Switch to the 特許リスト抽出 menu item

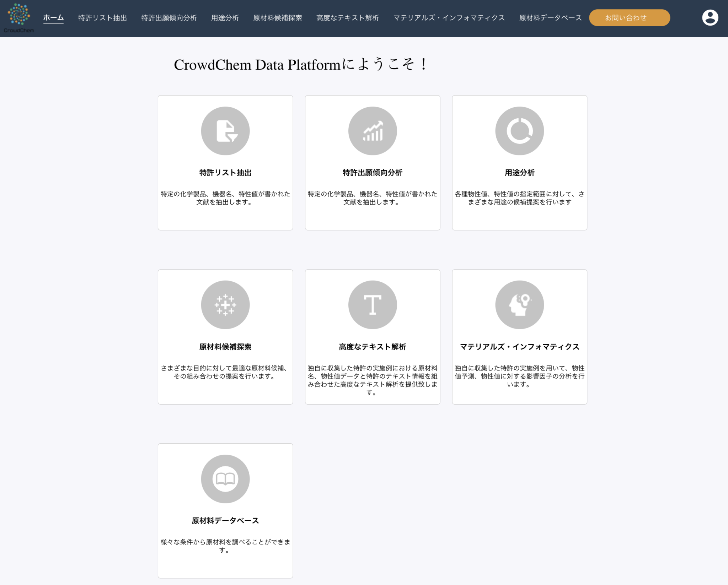click(102, 18)
